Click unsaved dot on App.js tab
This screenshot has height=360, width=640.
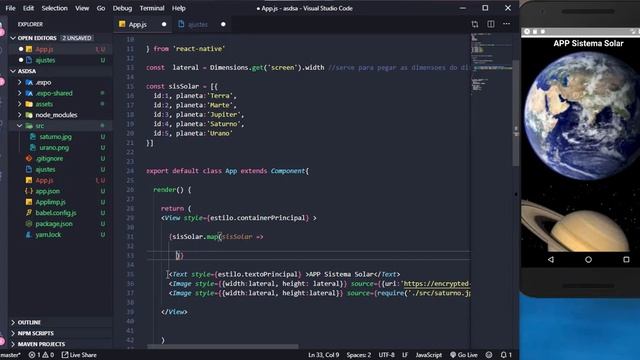164,24
